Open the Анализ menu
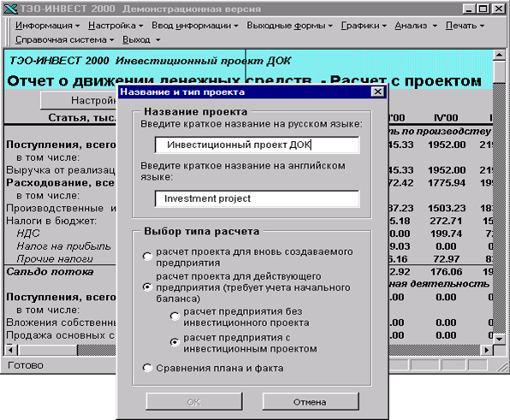 tap(416, 26)
